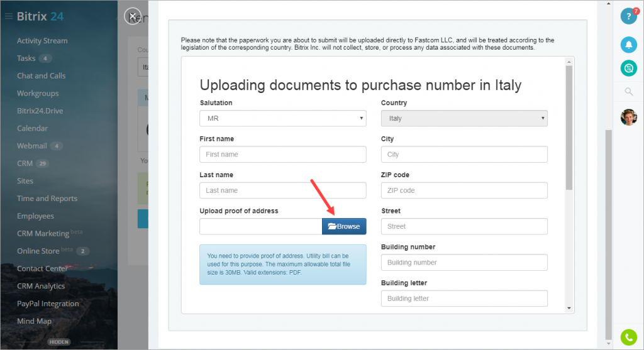Open Workgroups in the sidebar
The height and width of the screenshot is (350, 644).
point(38,93)
